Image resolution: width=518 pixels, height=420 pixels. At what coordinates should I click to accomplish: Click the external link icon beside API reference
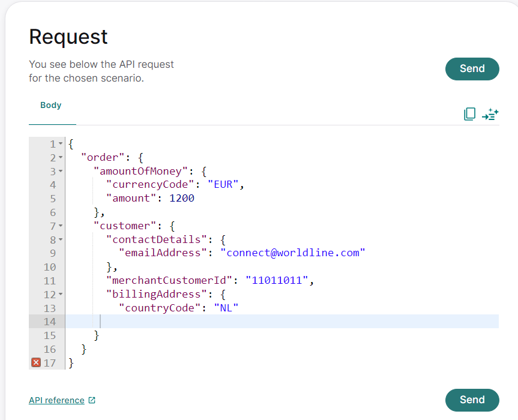92,400
